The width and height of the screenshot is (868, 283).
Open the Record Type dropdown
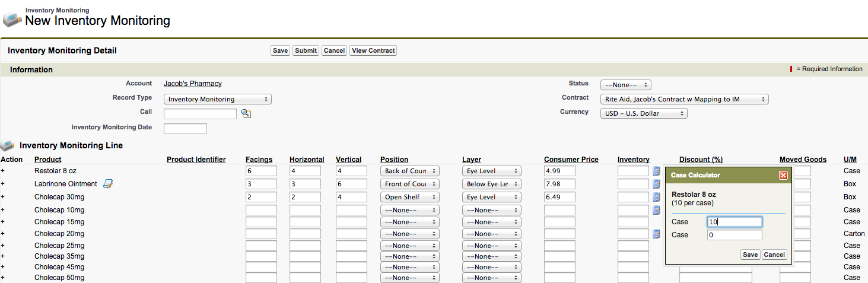tap(217, 99)
